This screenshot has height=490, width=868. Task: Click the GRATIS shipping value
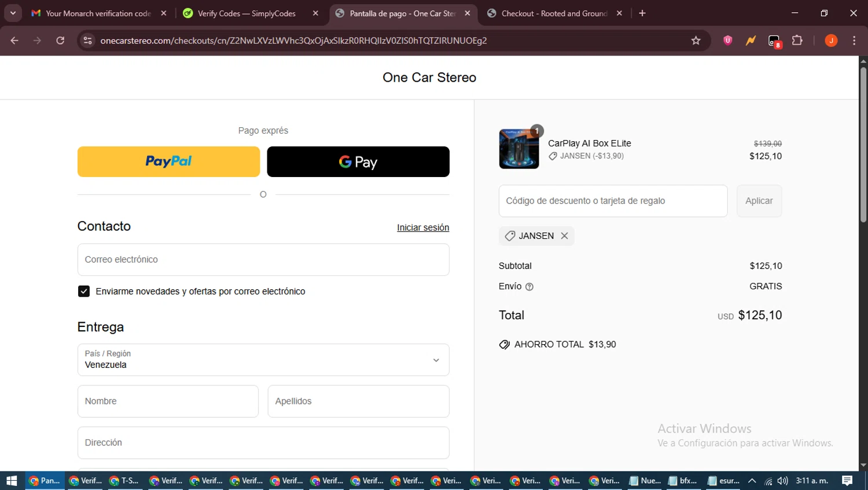coord(766,286)
